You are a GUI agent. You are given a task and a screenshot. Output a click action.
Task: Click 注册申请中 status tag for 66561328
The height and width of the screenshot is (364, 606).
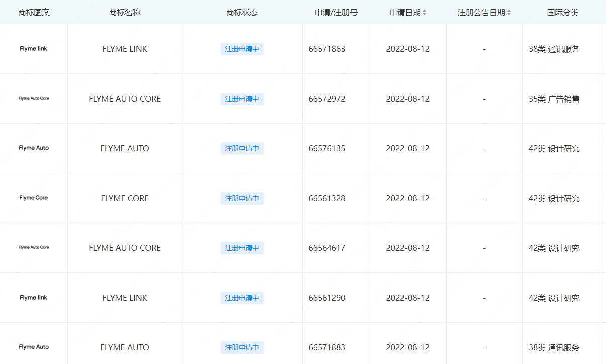[242, 199]
